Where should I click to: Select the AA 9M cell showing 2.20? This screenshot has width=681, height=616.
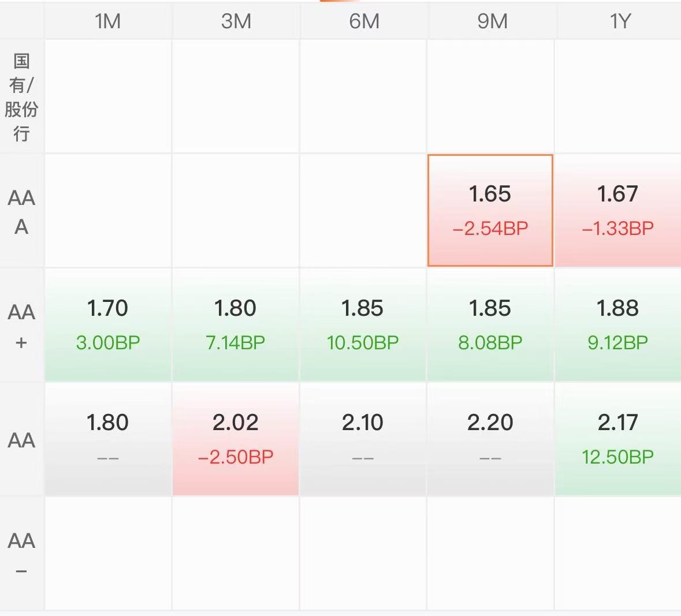point(490,439)
